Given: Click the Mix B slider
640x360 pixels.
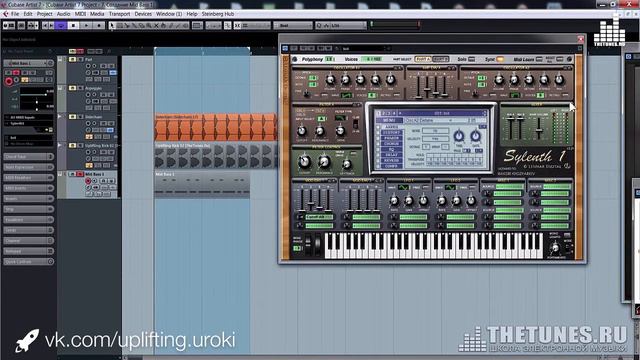Looking at the screenshot, I should (x=520, y=128).
